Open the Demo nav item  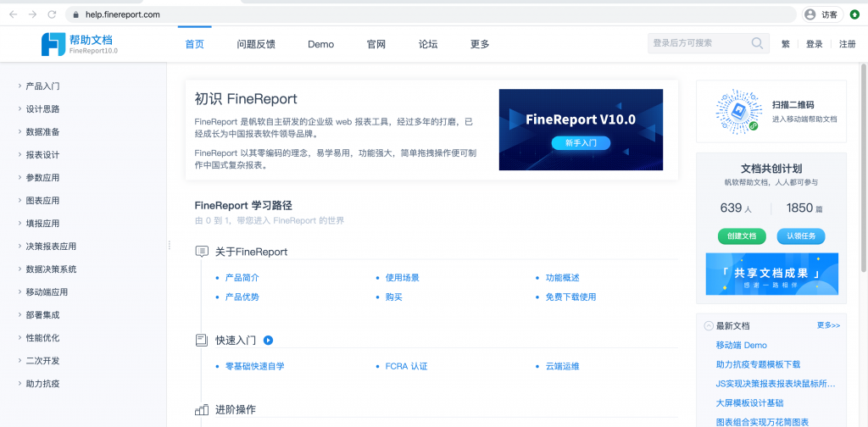tap(321, 44)
